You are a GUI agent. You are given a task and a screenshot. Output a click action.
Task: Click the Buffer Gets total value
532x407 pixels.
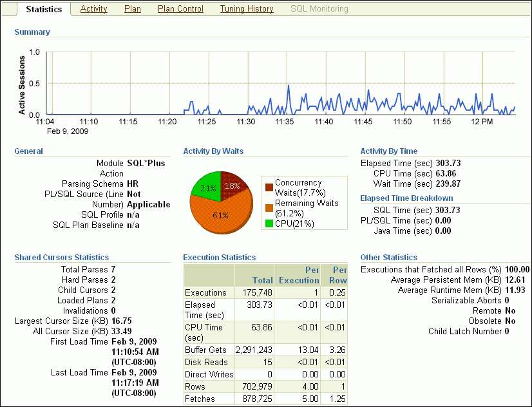point(254,350)
